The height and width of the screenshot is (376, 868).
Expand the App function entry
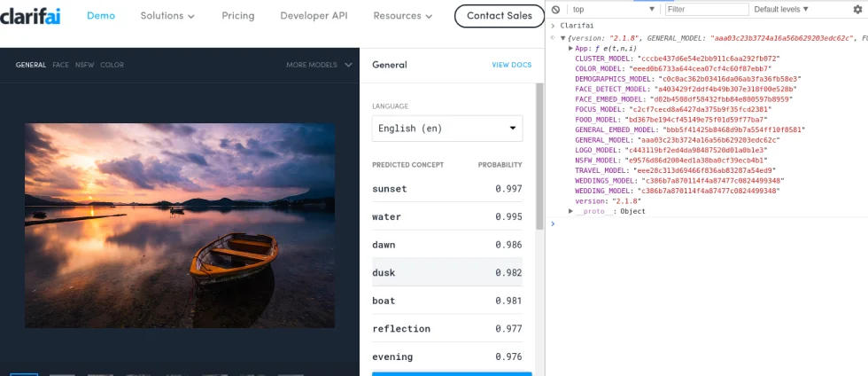571,49
